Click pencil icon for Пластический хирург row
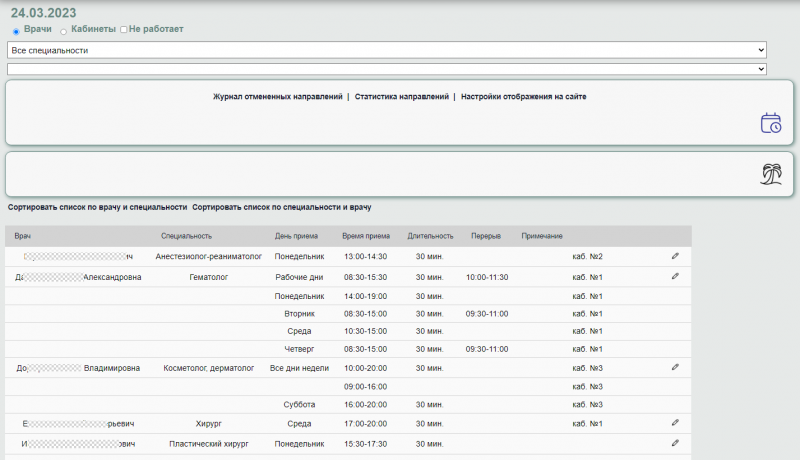Viewport: 800px width, 460px height. click(675, 442)
